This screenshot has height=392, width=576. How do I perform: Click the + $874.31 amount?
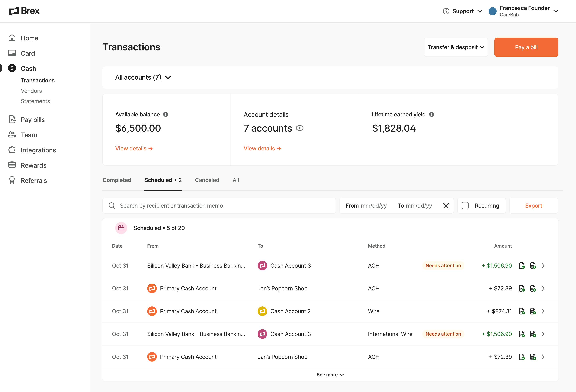[x=499, y=311]
